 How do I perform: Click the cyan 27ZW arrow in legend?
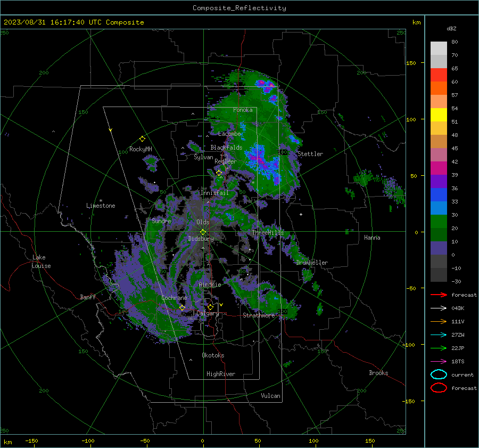click(x=439, y=335)
